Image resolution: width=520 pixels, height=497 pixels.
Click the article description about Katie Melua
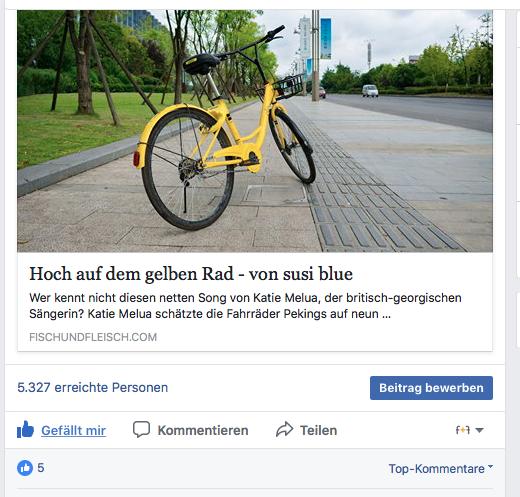point(245,306)
